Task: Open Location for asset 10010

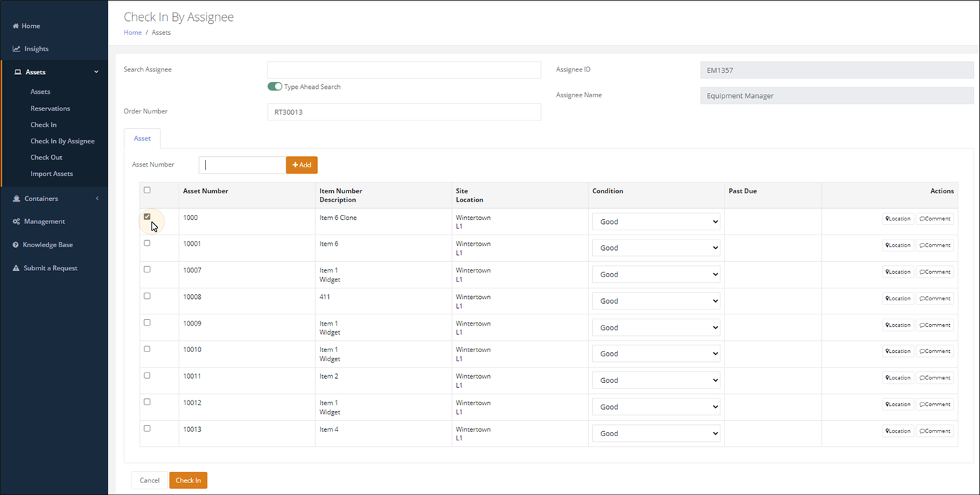Action: 897,351
